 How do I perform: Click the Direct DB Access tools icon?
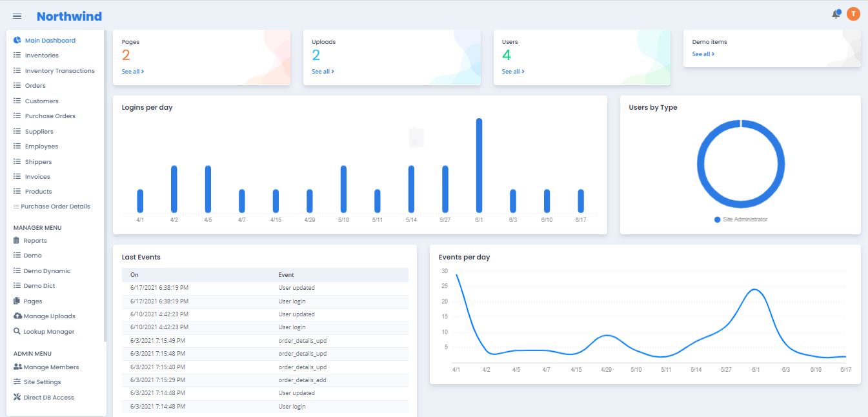(x=17, y=398)
